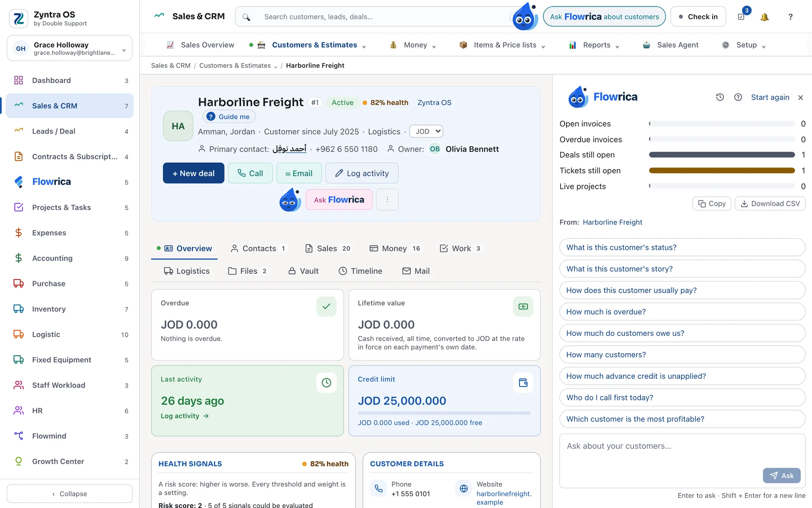This screenshot has width=812, height=508.
Task: Toggle the Check in status
Action: (x=698, y=17)
